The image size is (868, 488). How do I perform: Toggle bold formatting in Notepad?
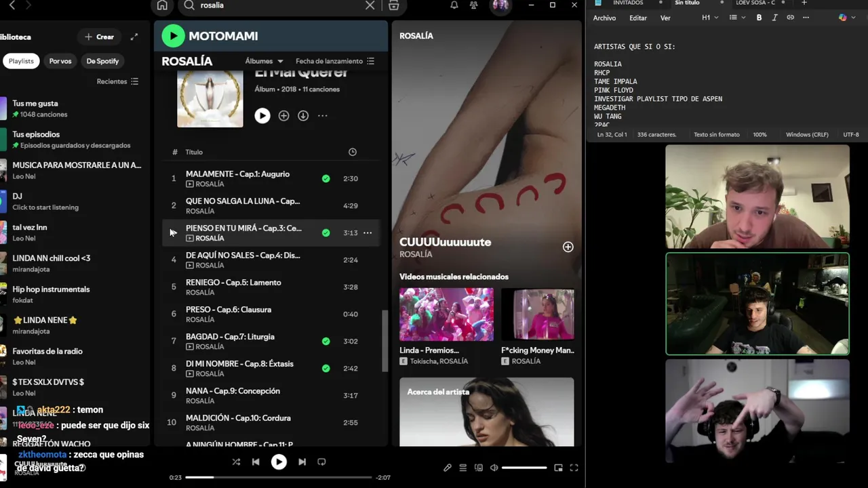[759, 18]
